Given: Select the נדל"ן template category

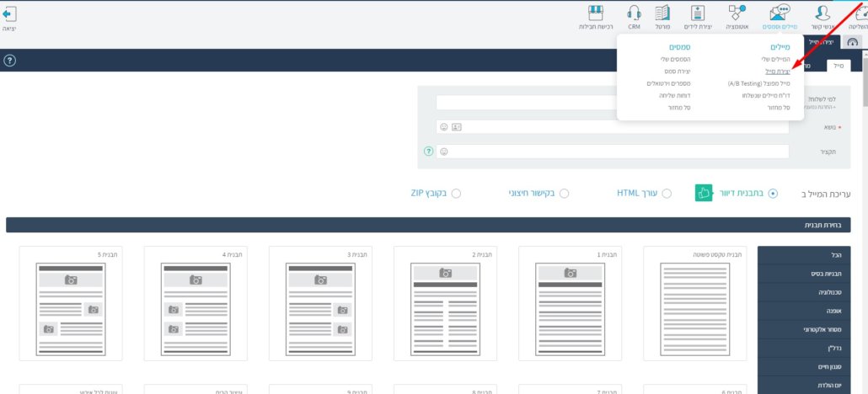Looking at the screenshot, I should [804, 348].
